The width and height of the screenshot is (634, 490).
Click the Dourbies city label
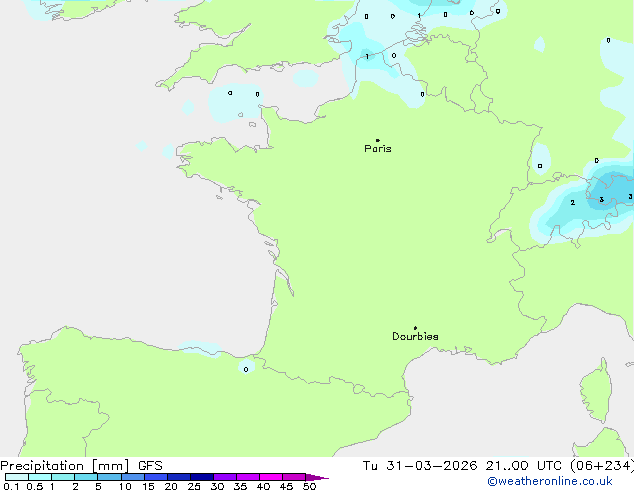415,337
